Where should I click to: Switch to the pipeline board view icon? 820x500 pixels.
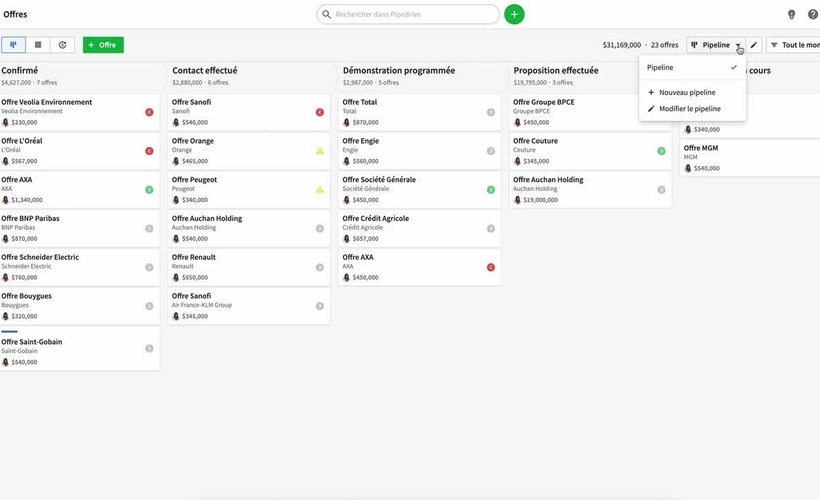[14, 45]
